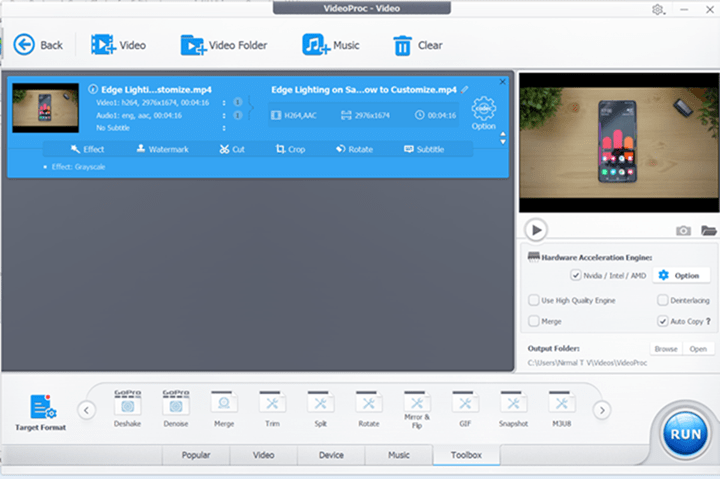Switch to the Music tab
This screenshot has height=479, width=720.
click(399, 455)
